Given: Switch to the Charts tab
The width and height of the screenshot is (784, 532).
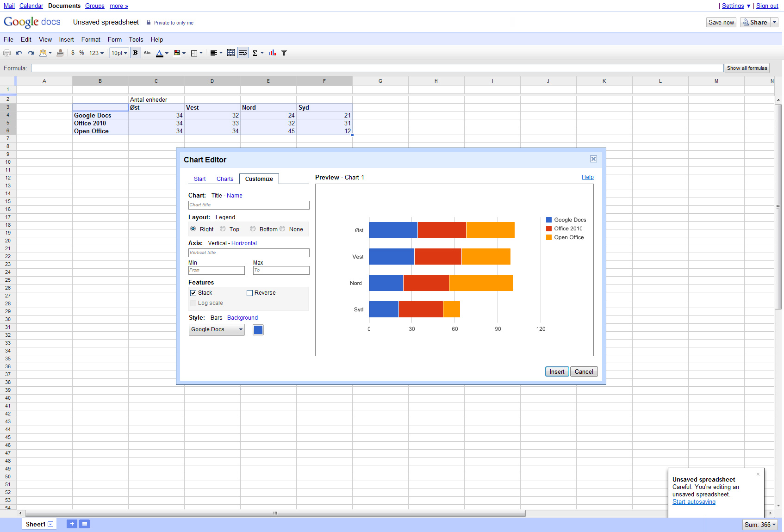Looking at the screenshot, I should coord(225,179).
